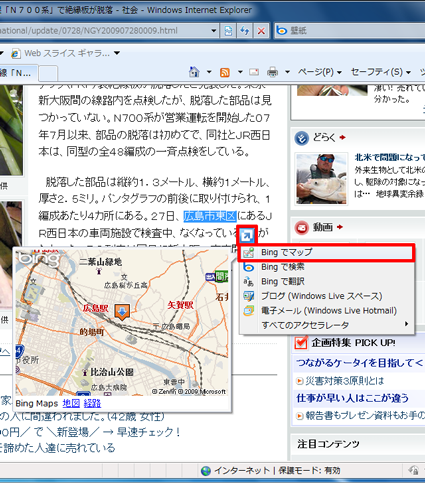Click the Bing translate icon in menu
The width and height of the screenshot is (425, 483).
[x=249, y=282]
